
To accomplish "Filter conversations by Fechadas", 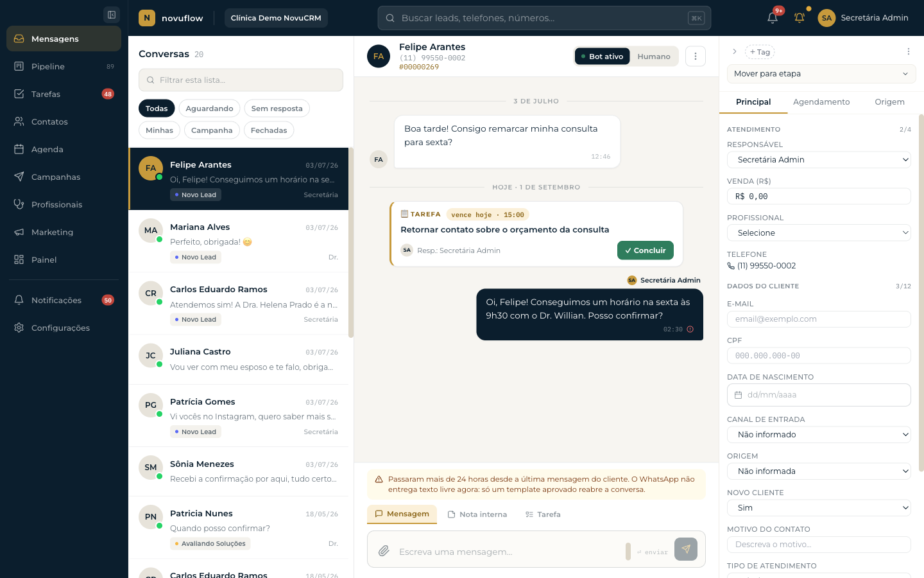I will [x=269, y=130].
